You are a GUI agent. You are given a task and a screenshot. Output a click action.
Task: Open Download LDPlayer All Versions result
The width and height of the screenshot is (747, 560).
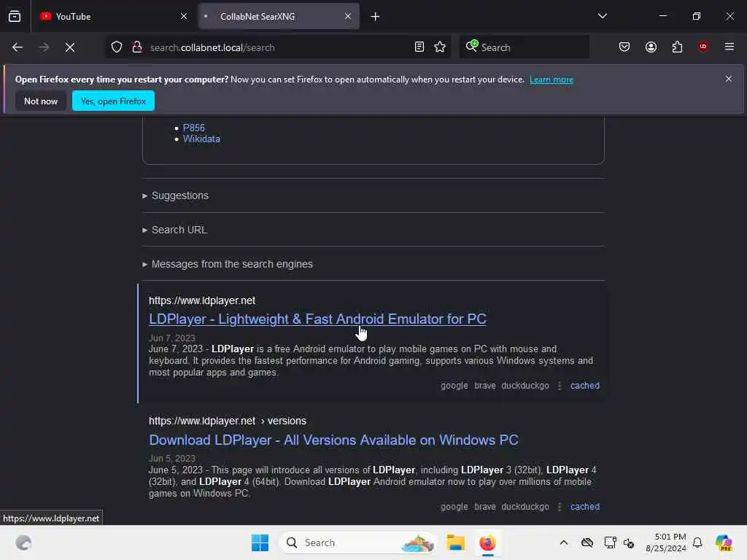[x=333, y=440]
